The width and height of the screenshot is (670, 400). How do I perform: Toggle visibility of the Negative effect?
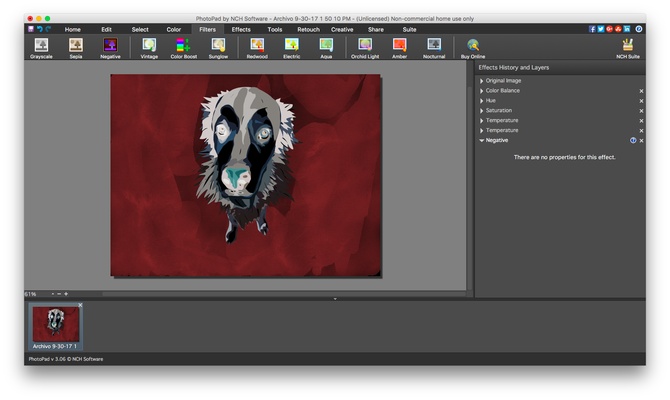click(x=633, y=140)
